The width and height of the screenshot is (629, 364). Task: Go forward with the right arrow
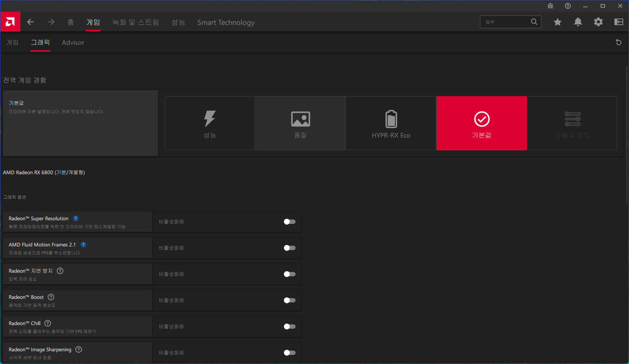51,22
